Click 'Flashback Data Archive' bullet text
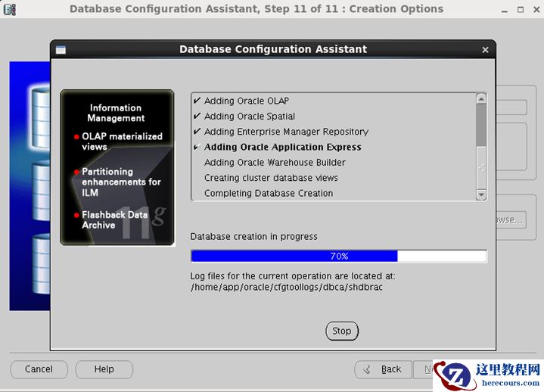Image resolution: width=544 pixels, height=392 pixels. 114,220
